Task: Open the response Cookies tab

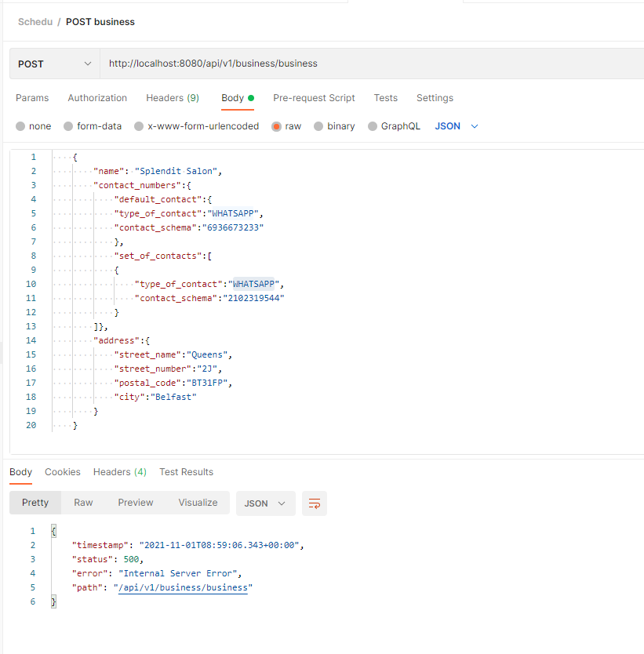Action: click(x=63, y=472)
